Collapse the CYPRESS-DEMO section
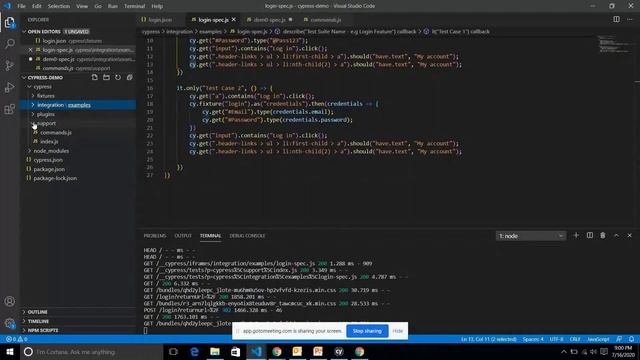The height and width of the screenshot is (360, 640). click(x=24, y=78)
